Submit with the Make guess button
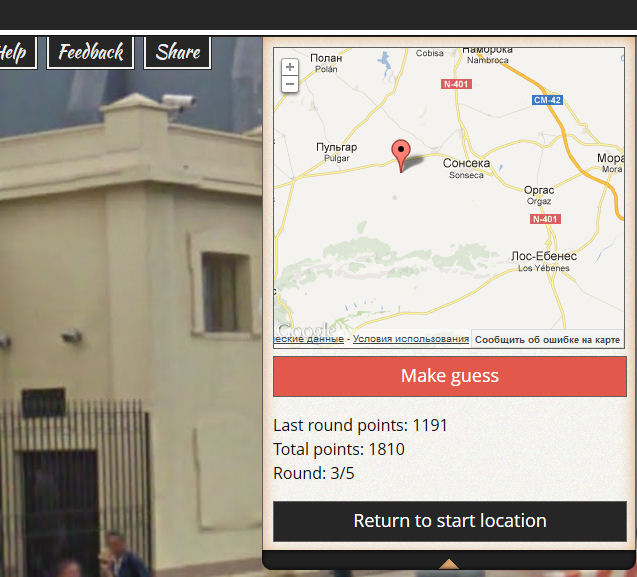 click(x=450, y=376)
